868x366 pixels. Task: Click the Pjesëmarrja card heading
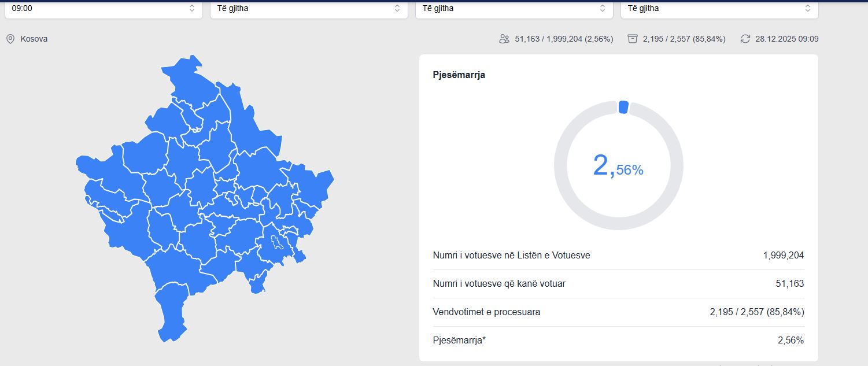click(x=459, y=75)
